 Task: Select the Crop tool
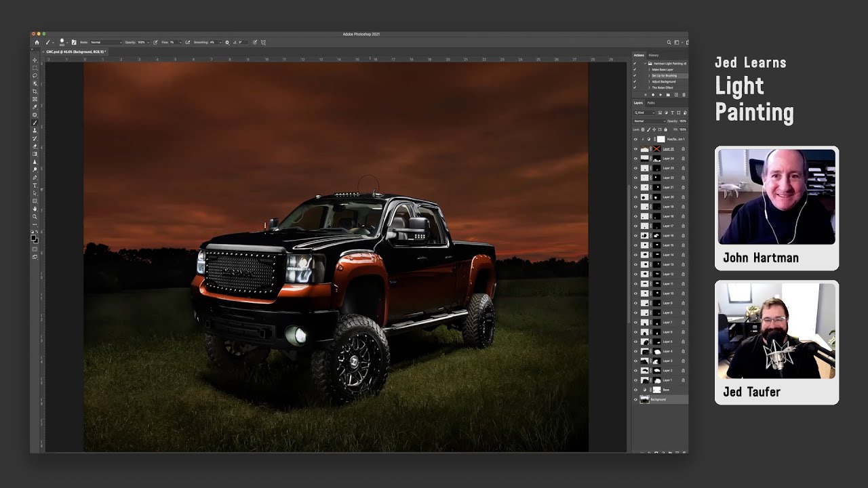coord(35,91)
